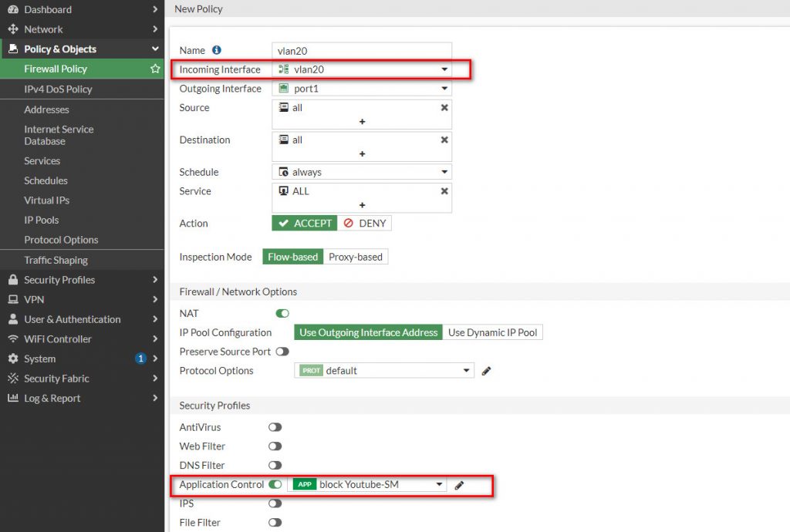790x532 pixels.
Task: Open the Application Control profile dropdown
Action: 440,484
